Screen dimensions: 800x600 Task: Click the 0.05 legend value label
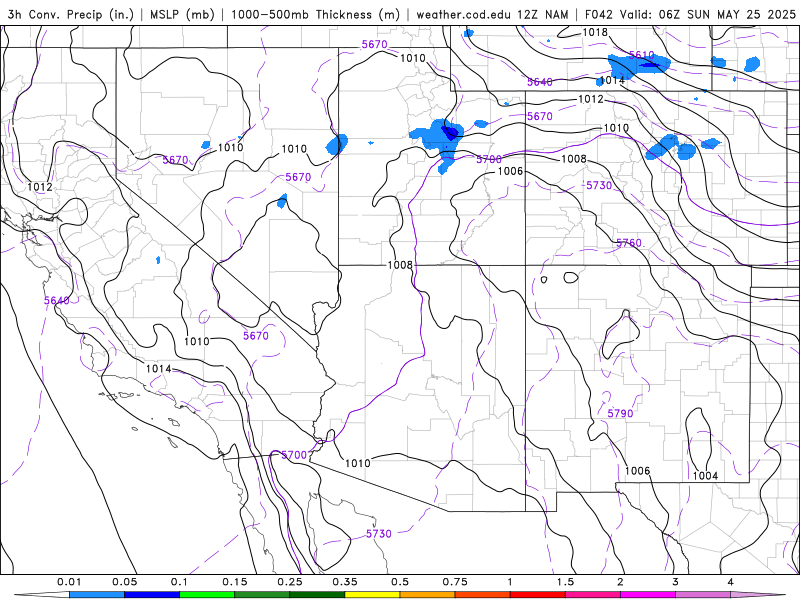124,582
